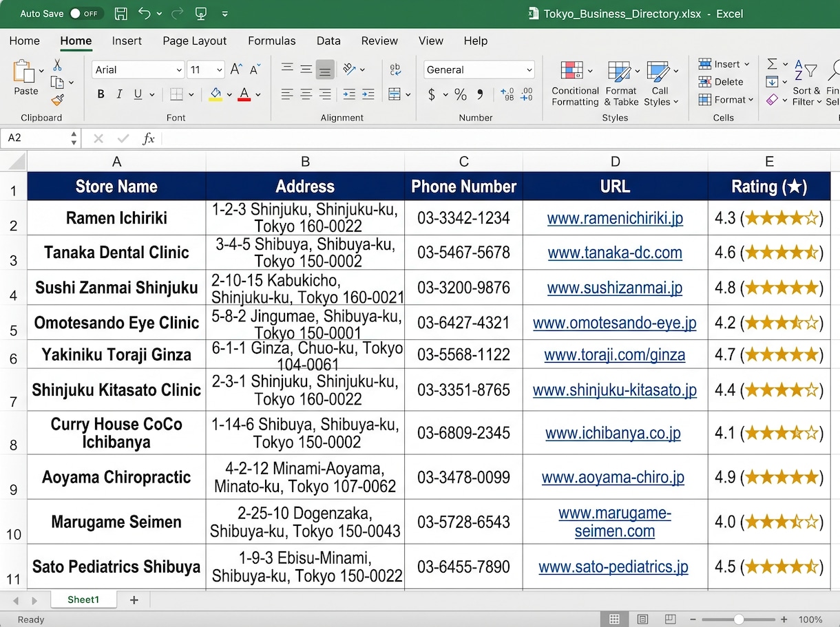Open the www.ramenichiriki.jp link

[616, 218]
